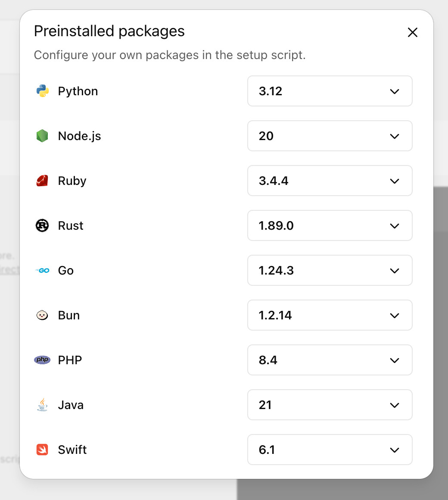Open the Go version dropdown
The width and height of the screenshot is (448, 500).
click(330, 270)
